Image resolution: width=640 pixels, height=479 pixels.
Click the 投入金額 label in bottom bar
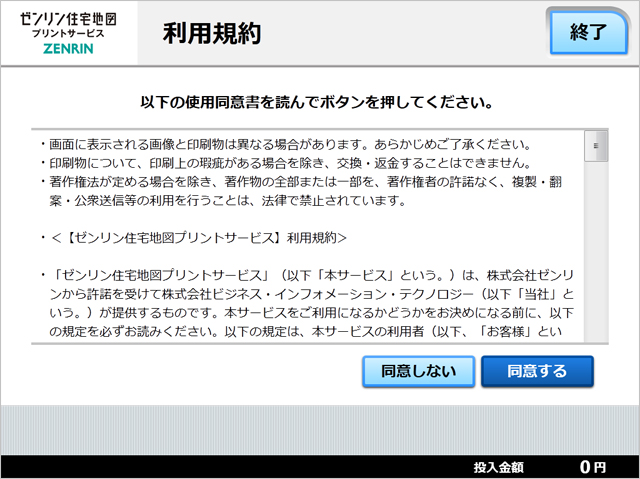pos(498,467)
